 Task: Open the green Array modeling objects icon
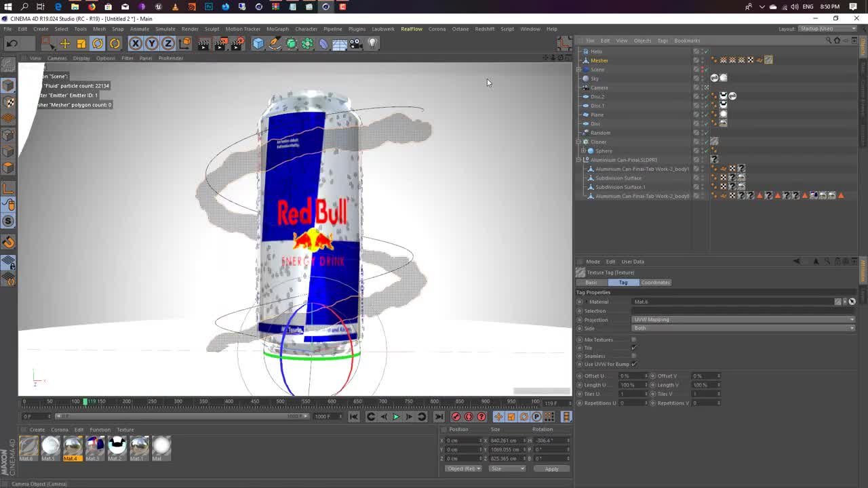coord(307,43)
